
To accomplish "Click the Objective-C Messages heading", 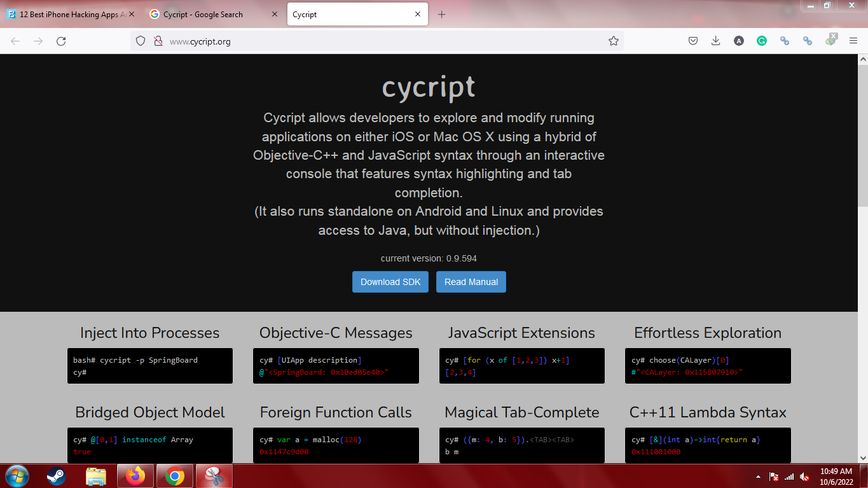I will (x=336, y=333).
